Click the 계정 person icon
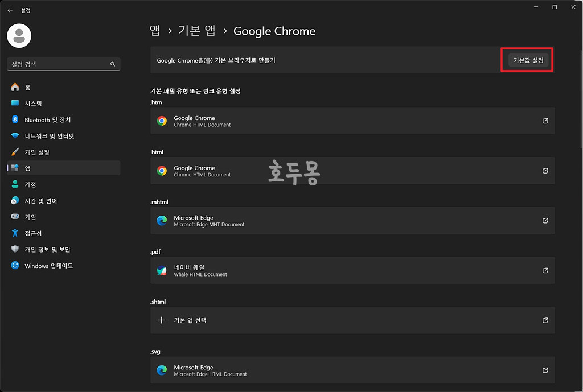The height and width of the screenshot is (392, 583). click(15, 184)
